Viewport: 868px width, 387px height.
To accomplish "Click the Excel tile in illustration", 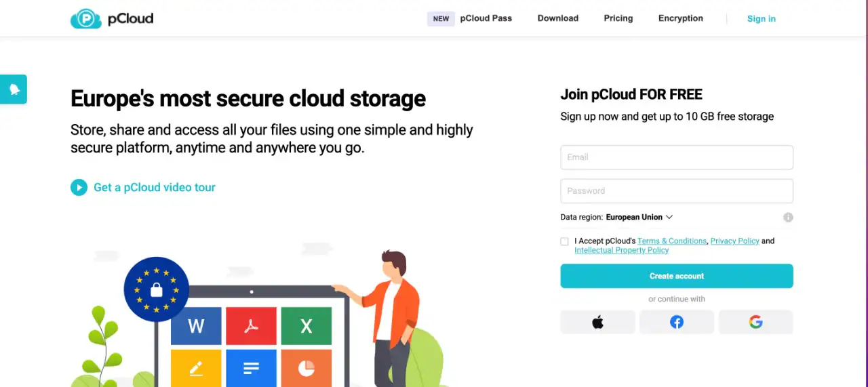I will coord(307,326).
